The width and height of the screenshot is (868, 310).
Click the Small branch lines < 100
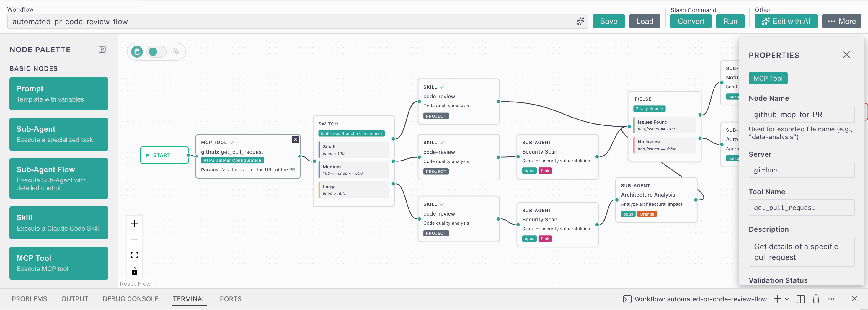click(354, 150)
